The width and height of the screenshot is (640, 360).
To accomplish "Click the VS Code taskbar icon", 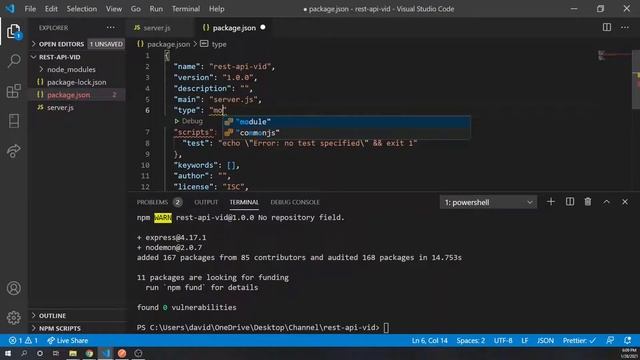I will click(x=106, y=353).
